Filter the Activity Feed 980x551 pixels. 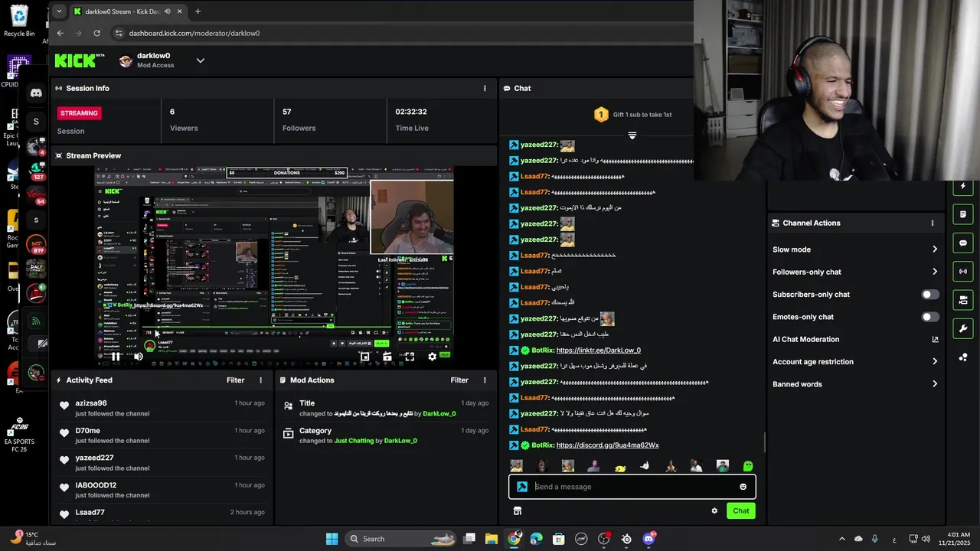[x=235, y=380]
